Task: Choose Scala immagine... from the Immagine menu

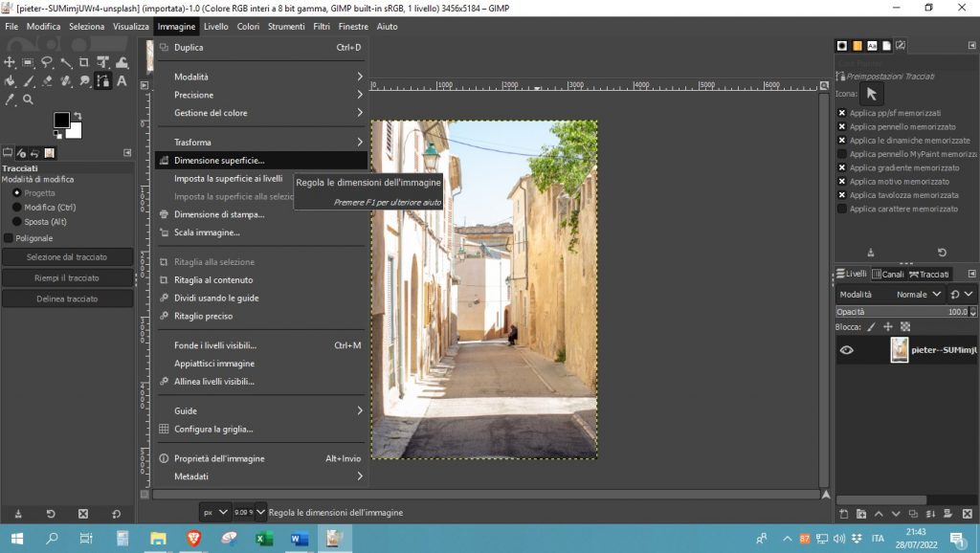Action: (207, 232)
